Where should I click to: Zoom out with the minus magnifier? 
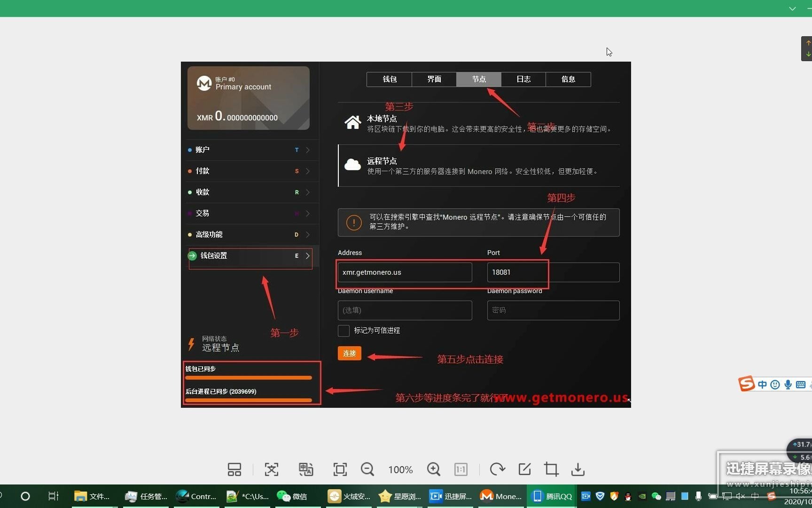[367, 469]
